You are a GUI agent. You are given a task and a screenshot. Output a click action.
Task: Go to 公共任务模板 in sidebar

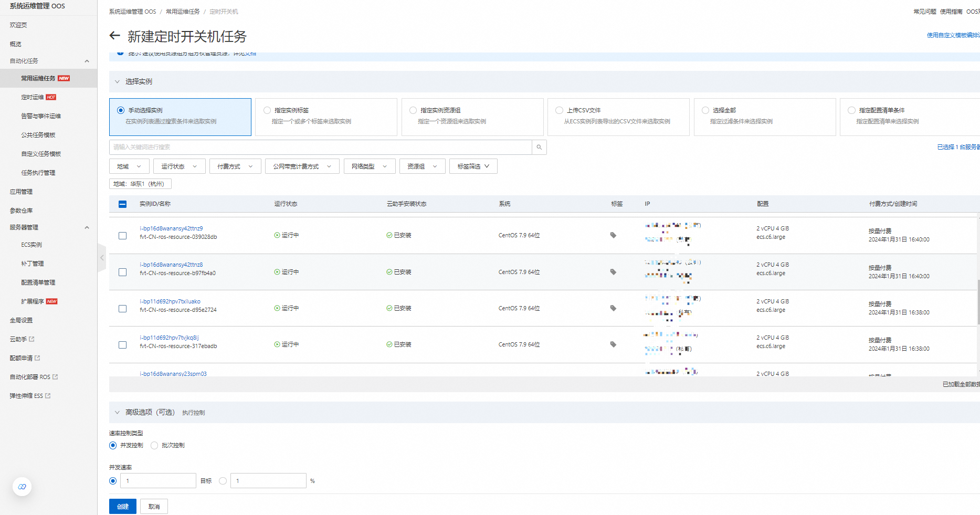pos(38,135)
